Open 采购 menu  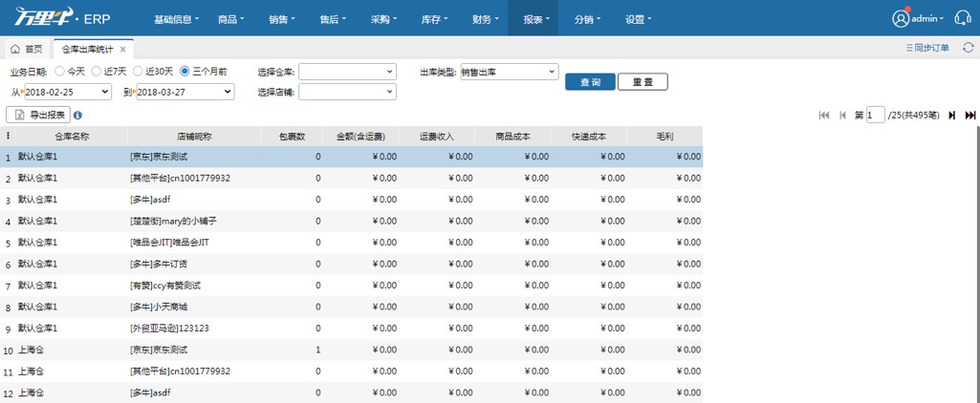coord(383,19)
